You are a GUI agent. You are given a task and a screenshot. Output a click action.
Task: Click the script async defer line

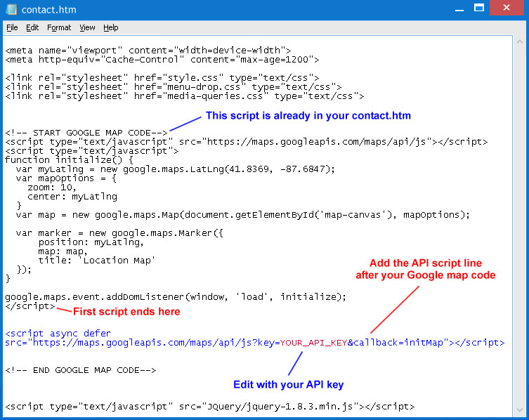pyautogui.click(x=58, y=334)
